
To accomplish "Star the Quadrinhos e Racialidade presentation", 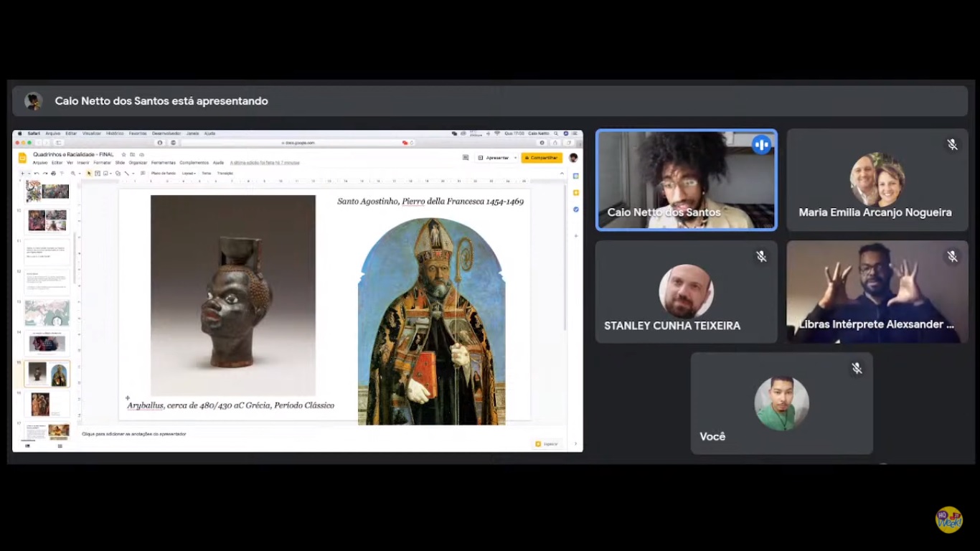I will coord(123,154).
